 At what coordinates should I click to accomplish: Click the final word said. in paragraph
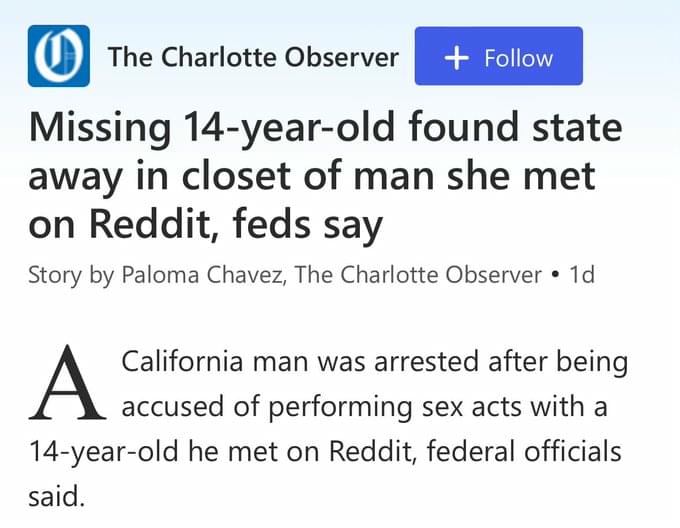click(x=56, y=496)
